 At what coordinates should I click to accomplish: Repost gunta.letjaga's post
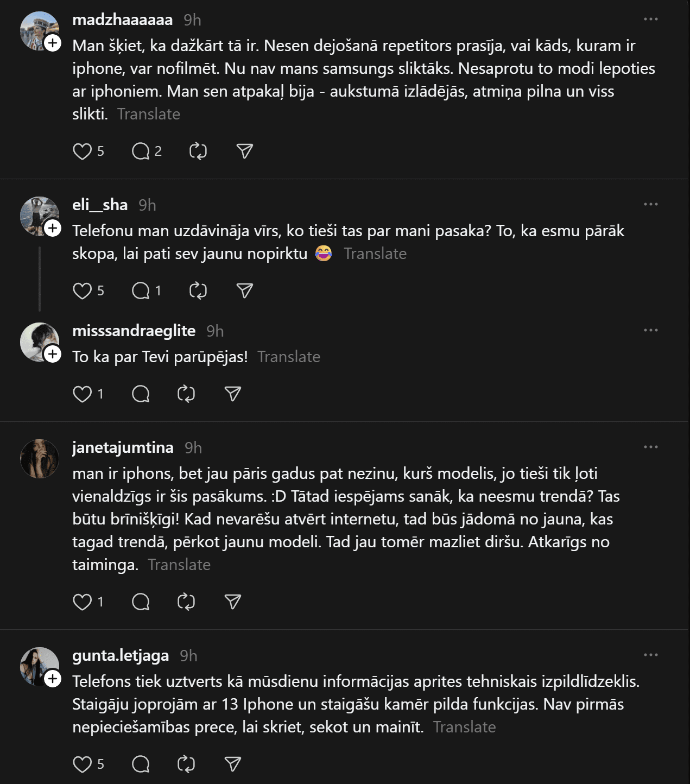[186, 764]
